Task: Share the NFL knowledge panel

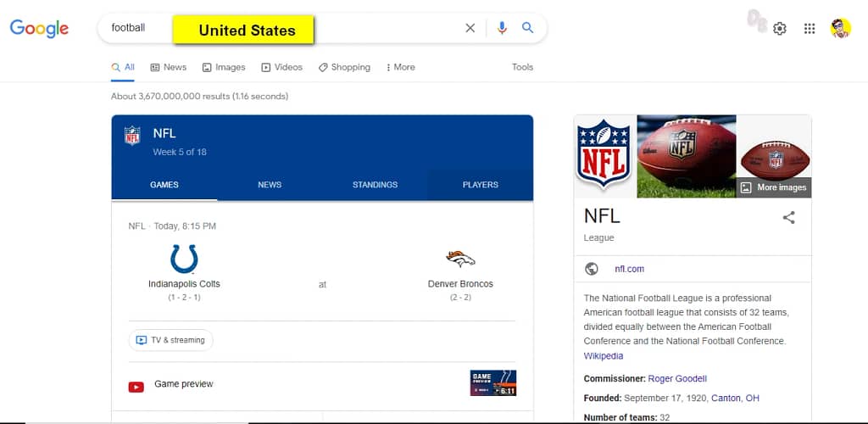Action: pyautogui.click(x=789, y=218)
